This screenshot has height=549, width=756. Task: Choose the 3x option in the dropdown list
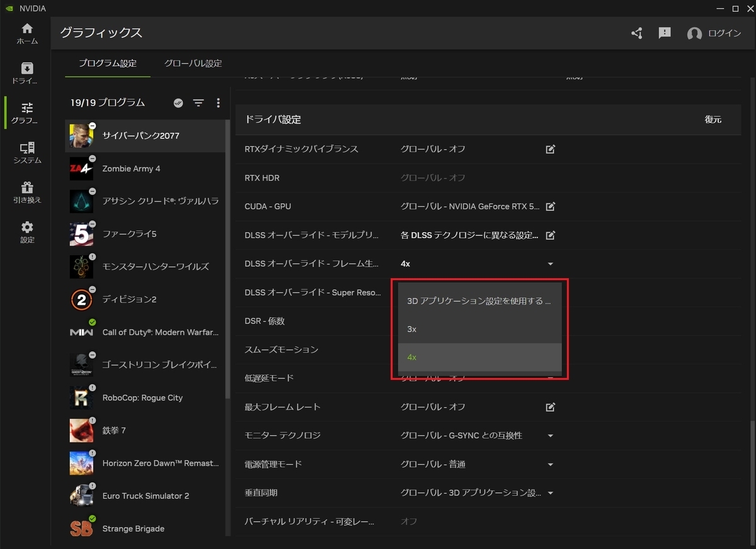click(x=479, y=329)
